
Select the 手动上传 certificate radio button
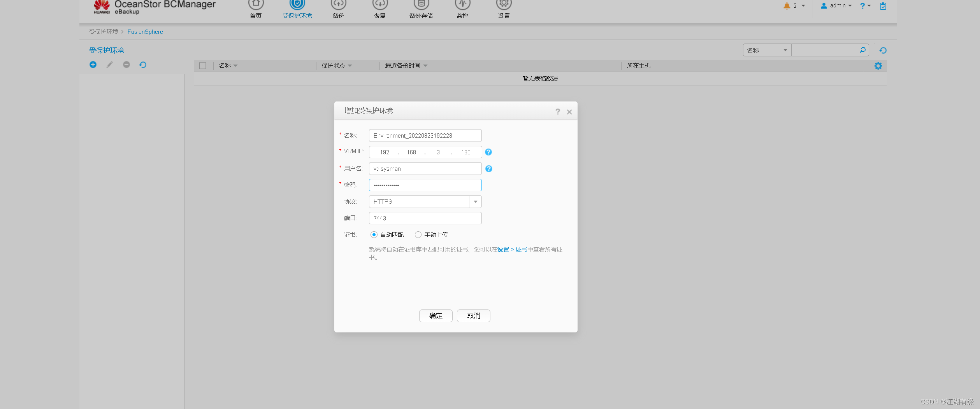pyautogui.click(x=418, y=234)
